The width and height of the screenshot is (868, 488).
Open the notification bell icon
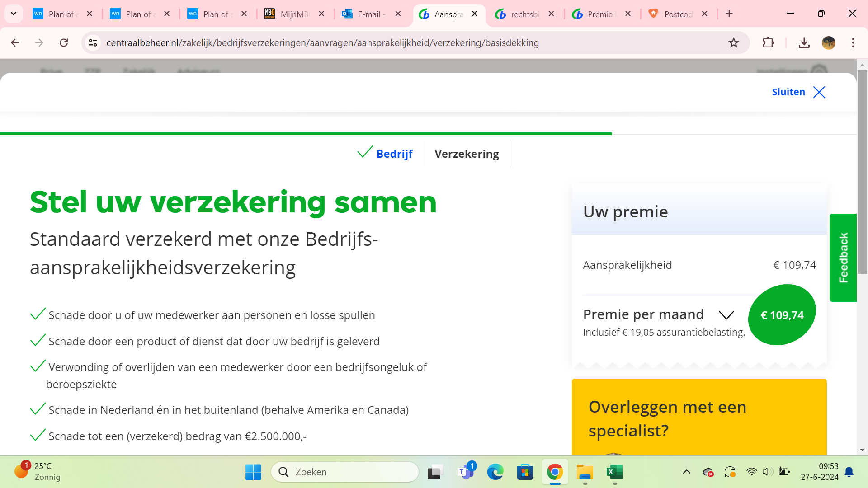click(849, 472)
